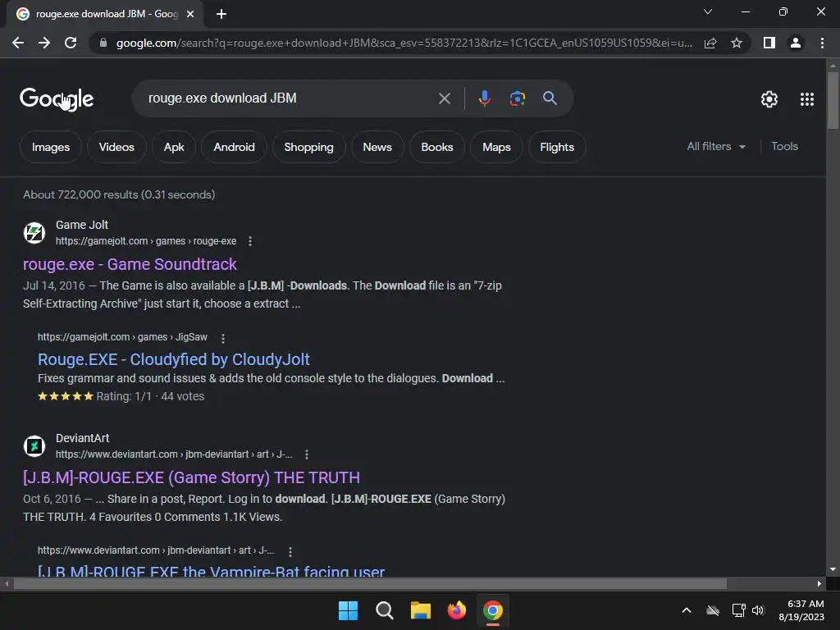Click the Chrome taskbar icon
The height and width of the screenshot is (630, 840).
[x=493, y=610]
